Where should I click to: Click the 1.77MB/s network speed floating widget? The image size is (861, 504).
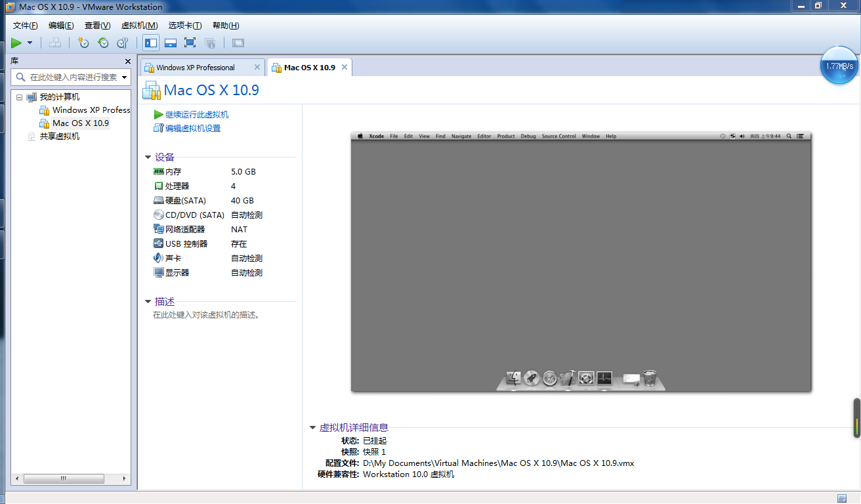point(840,65)
